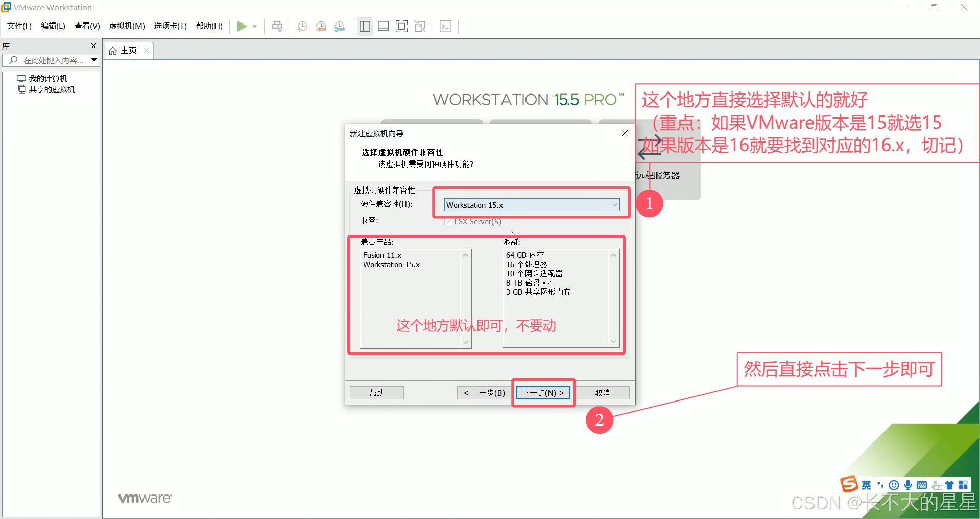Open the library search dropdown arrow
The width and height of the screenshot is (980, 519).
coord(94,60)
